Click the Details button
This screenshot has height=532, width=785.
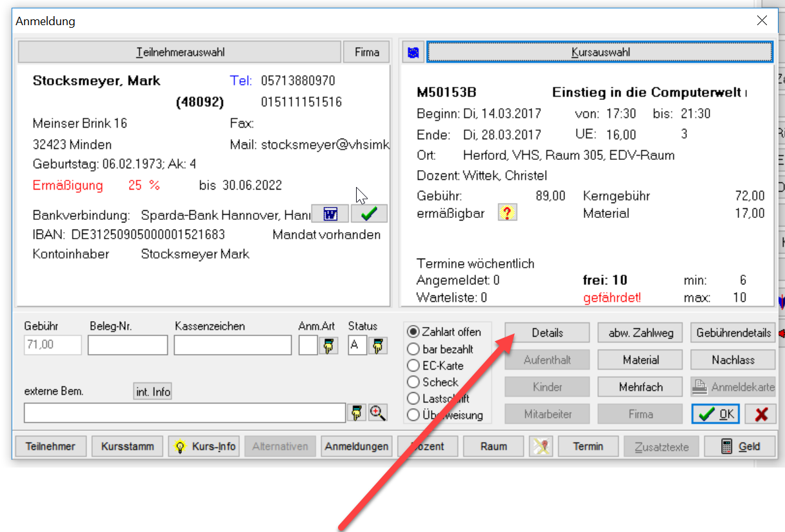pos(547,333)
